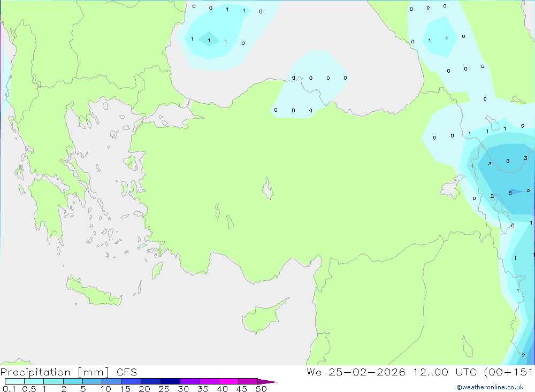Click the legend label '10'

(106, 389)
